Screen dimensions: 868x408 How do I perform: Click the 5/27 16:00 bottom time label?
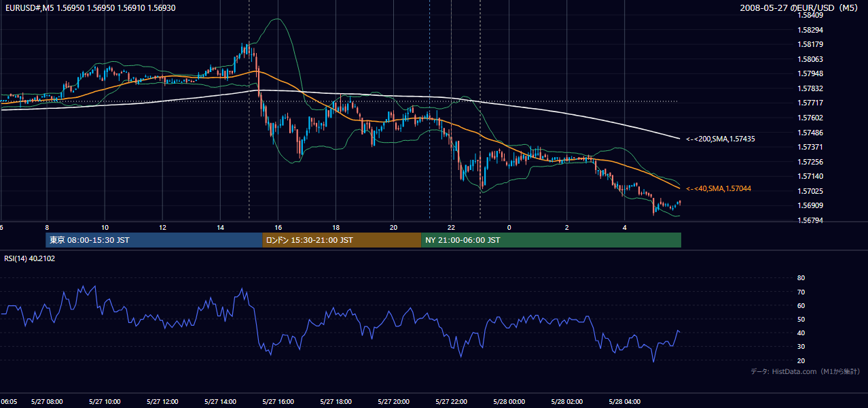(x=278, y=402)
